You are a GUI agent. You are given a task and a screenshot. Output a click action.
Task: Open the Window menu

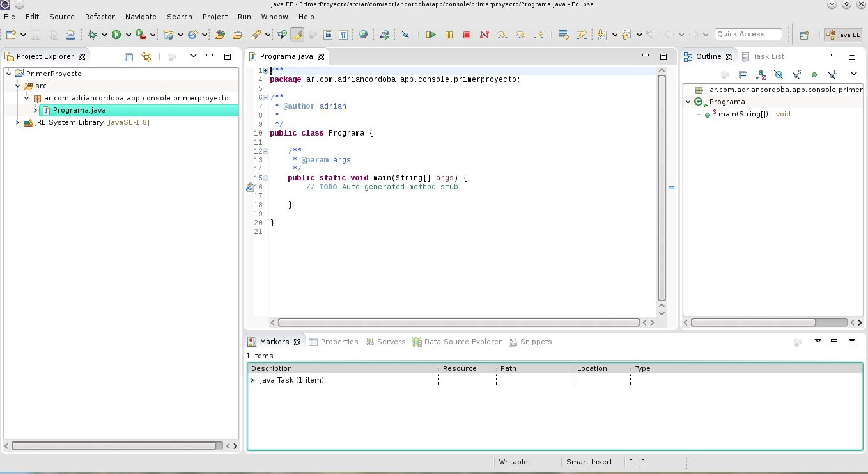pyautogui.click(x=274, y=17)
